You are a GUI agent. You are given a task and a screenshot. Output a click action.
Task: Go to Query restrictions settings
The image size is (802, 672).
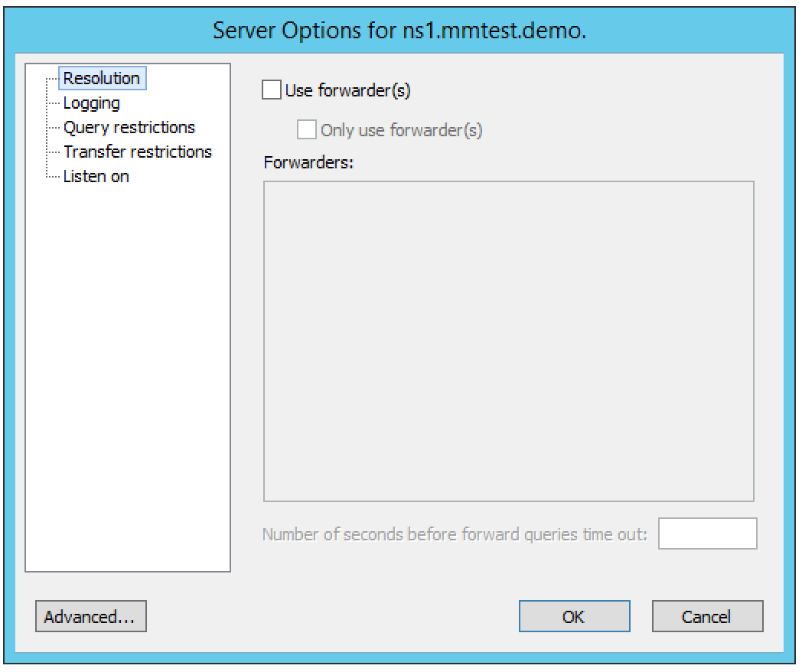coord(129,127)
